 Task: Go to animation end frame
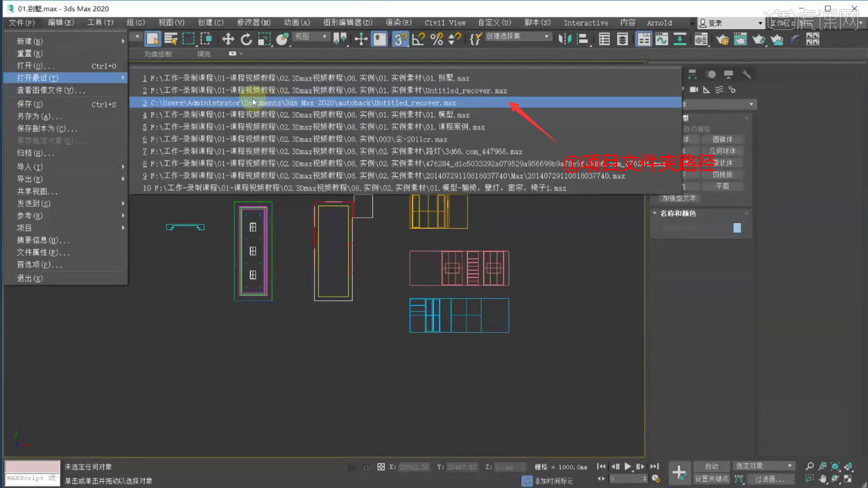[x=654, y=466]
